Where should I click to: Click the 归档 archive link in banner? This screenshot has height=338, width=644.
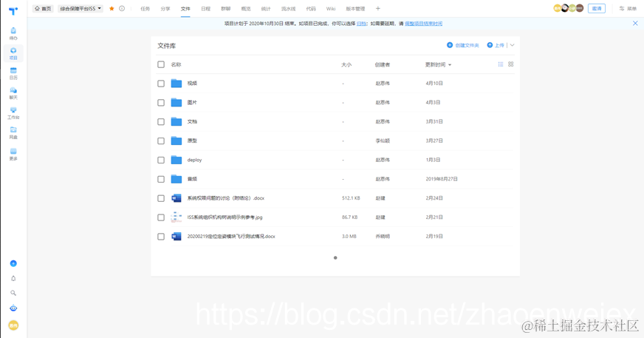(361, 24)
